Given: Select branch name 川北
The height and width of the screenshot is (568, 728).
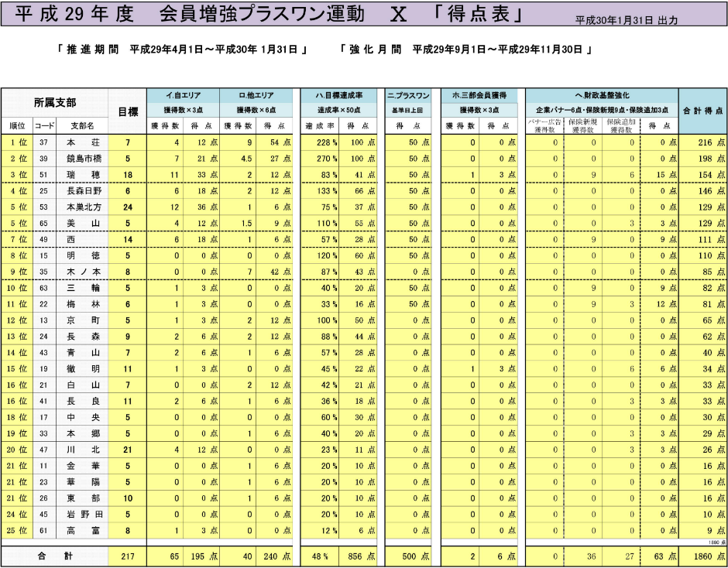Looking at the screenshot, I should pyautogui.click(x=83, y=450).
